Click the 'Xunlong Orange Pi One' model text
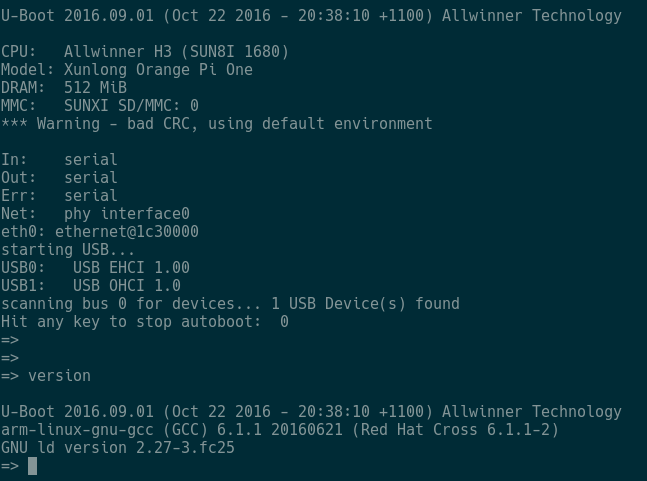 click(158, 69)
